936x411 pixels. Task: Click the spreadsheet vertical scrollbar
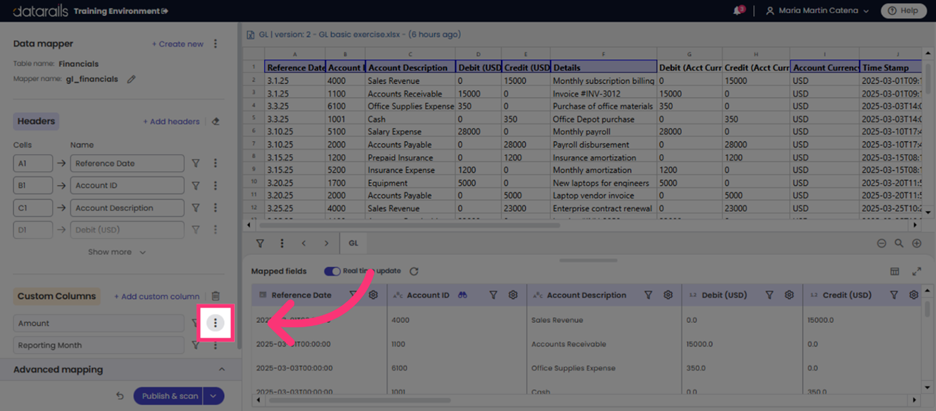coord(926,76)
